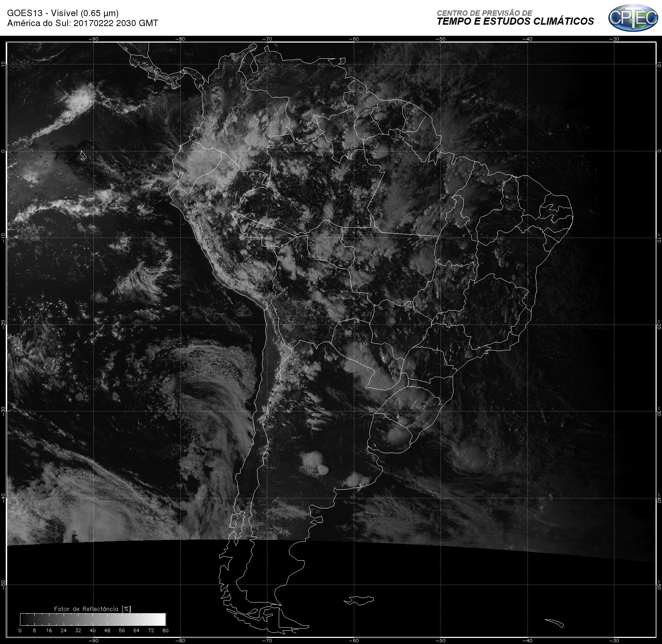The image size is (662, 644).
Task: Click the "GOES13 - Visível (0.65 µm)" title
Action: click(x=63, y=13)
